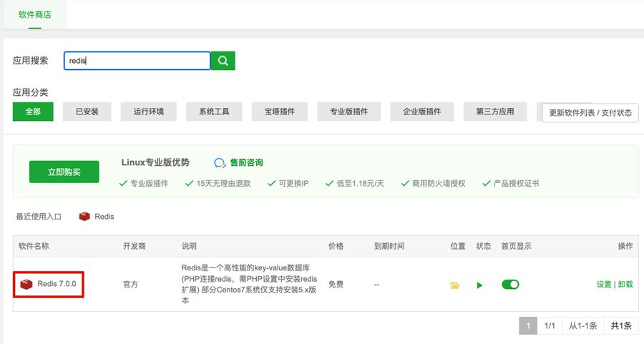Image resolution: width=644 pixels, height=344 pixels.
Task: Click 更新软件列表 / 支付状态 button
Action: [x=590, y=113]
